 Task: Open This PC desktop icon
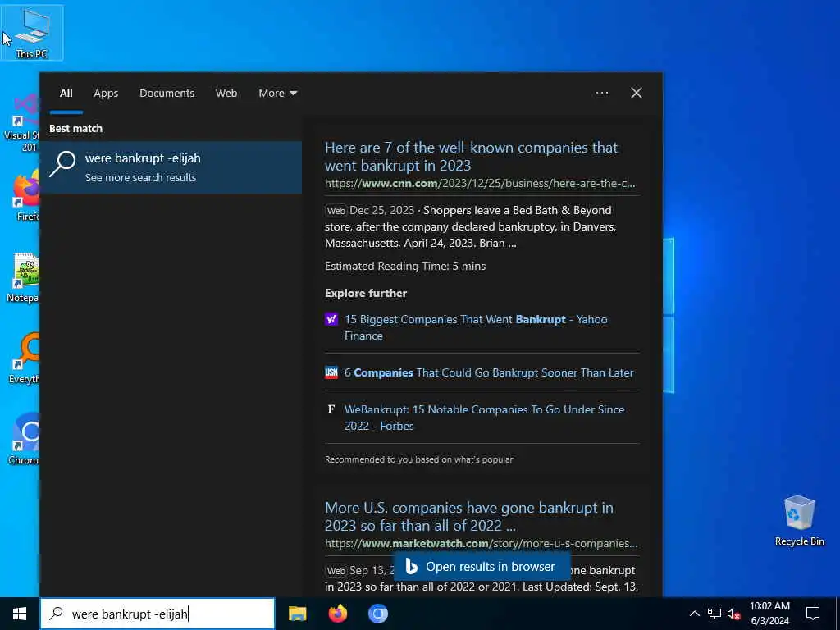32,33
